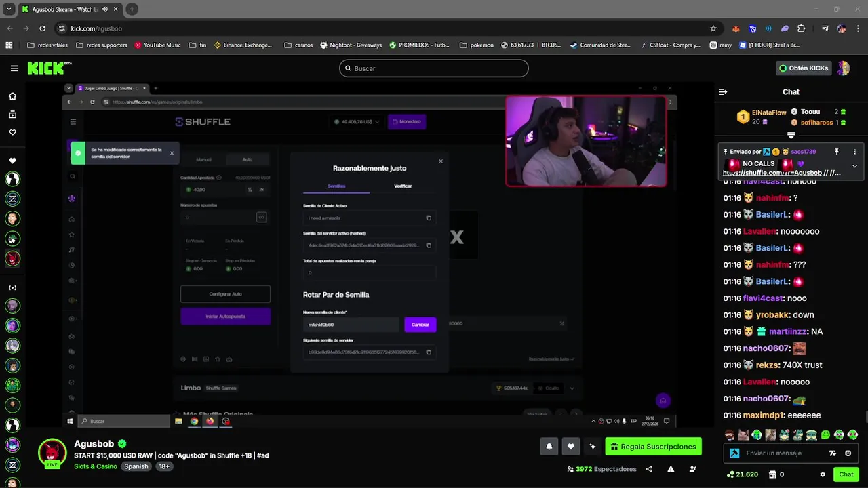Open browser extensions puzzle icon

(802, 28)
